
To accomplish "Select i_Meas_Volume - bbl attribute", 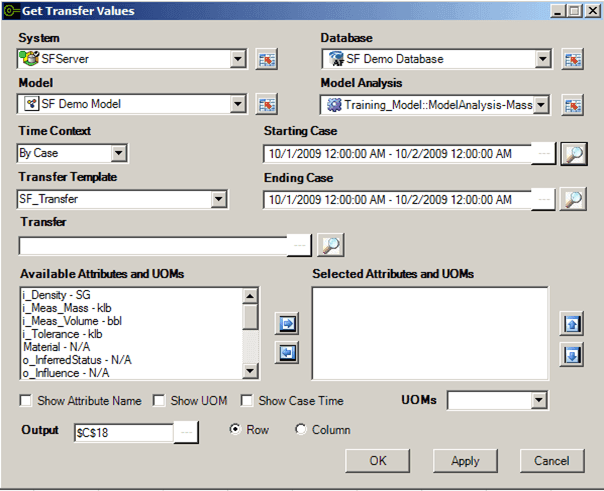I will pos(132,321).
